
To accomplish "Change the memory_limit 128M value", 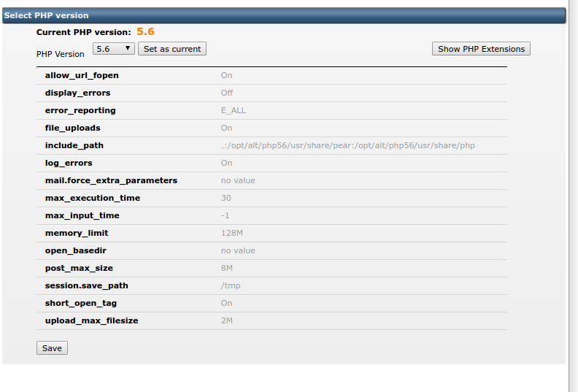I will (x=231, y=233).
